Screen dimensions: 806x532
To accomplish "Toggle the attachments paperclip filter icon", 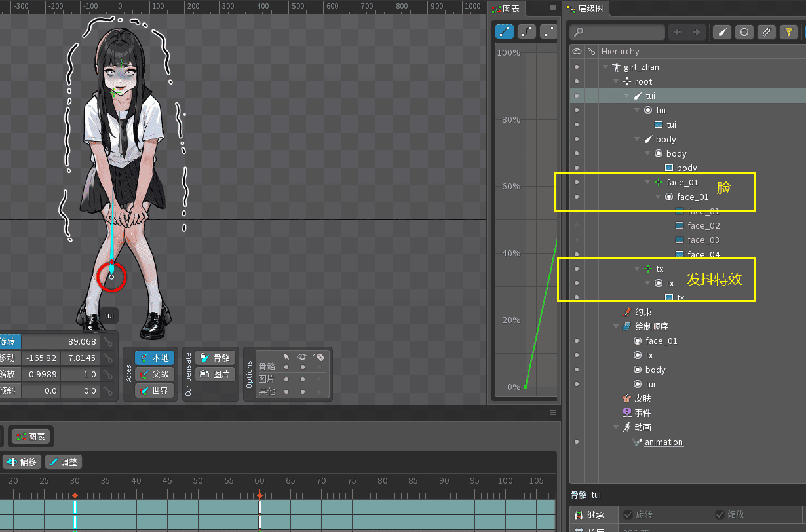I will [766, 32].
